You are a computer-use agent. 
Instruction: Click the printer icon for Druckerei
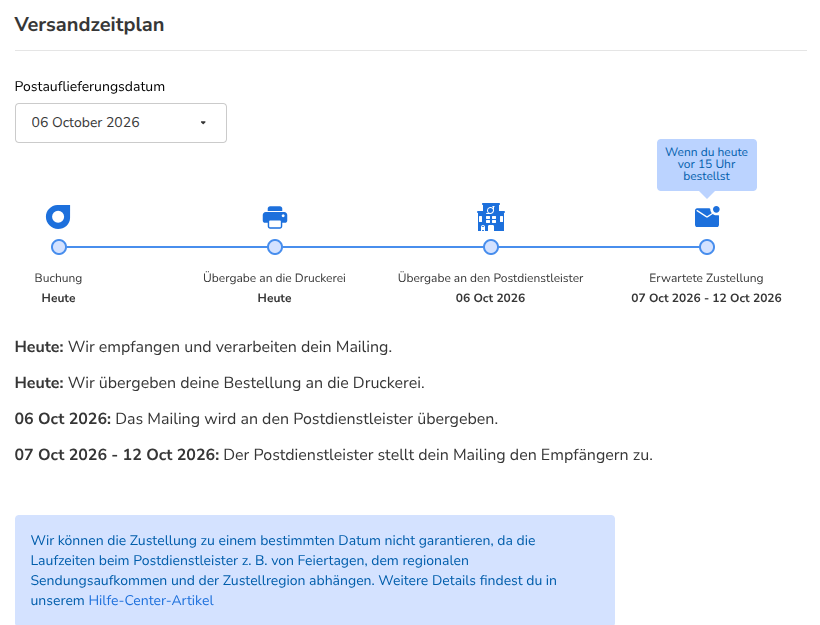(275, 218)
